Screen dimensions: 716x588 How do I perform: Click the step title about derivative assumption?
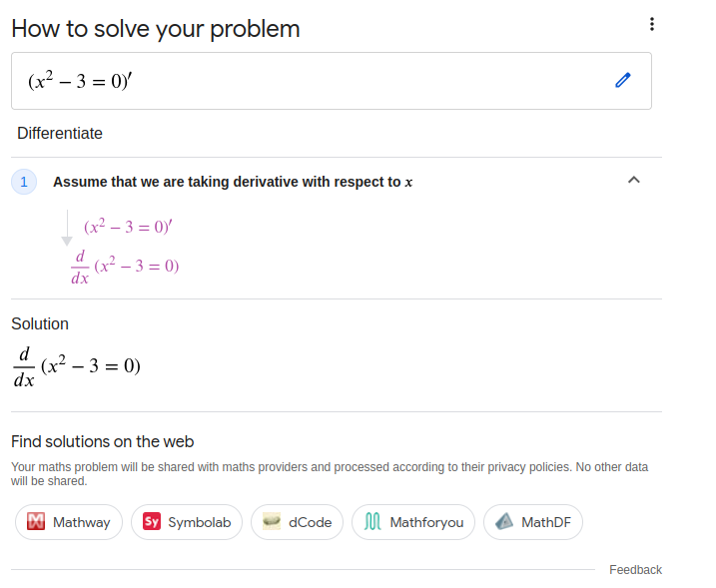(233, 182)
